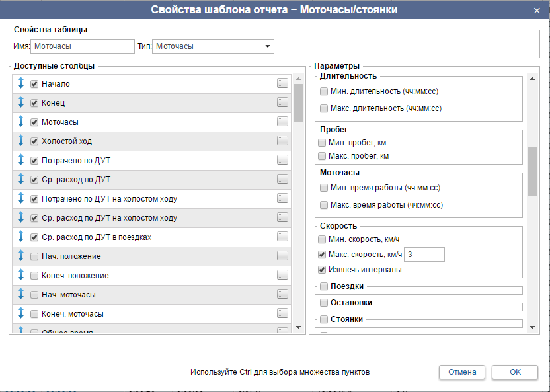Click the reorder arrow beside Потрачено по ДУТ
This screenshot has height=392, width=550.
(x=20, y=160)
